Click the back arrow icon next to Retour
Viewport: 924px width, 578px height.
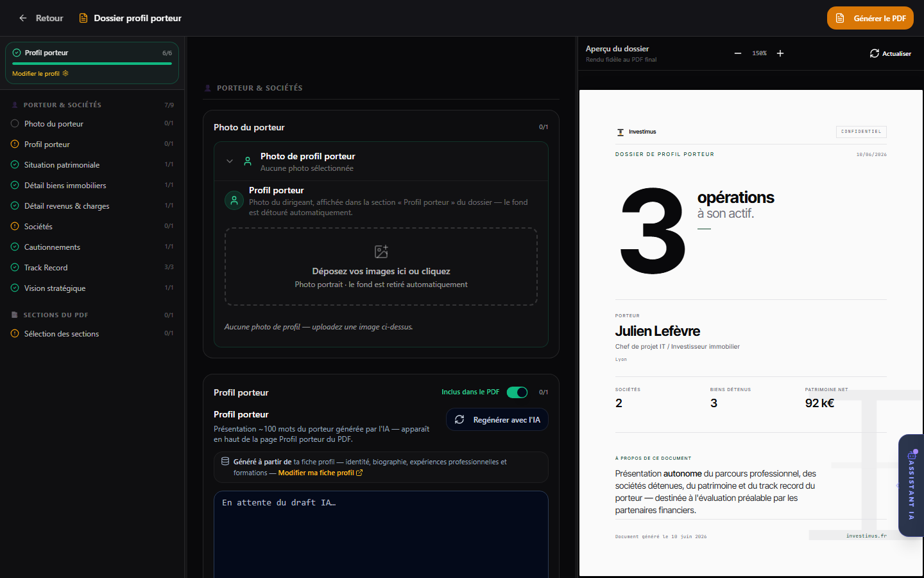tap(23, 18)
